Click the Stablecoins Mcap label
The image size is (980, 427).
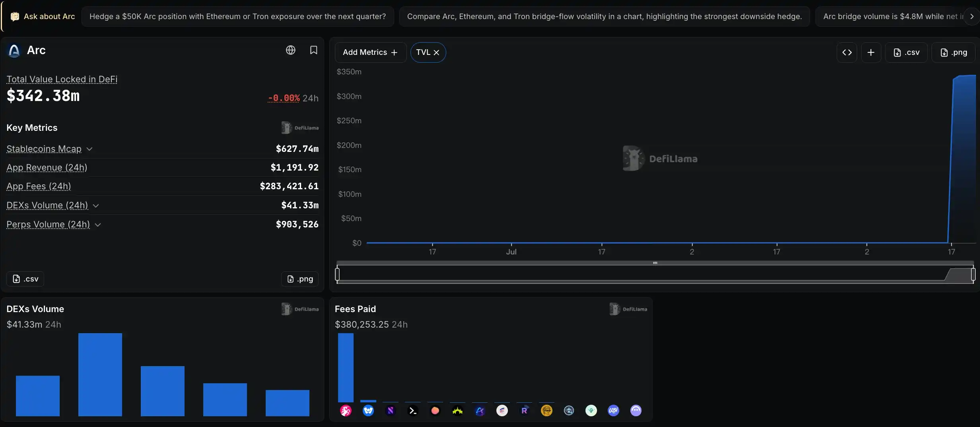click(44, 149)
